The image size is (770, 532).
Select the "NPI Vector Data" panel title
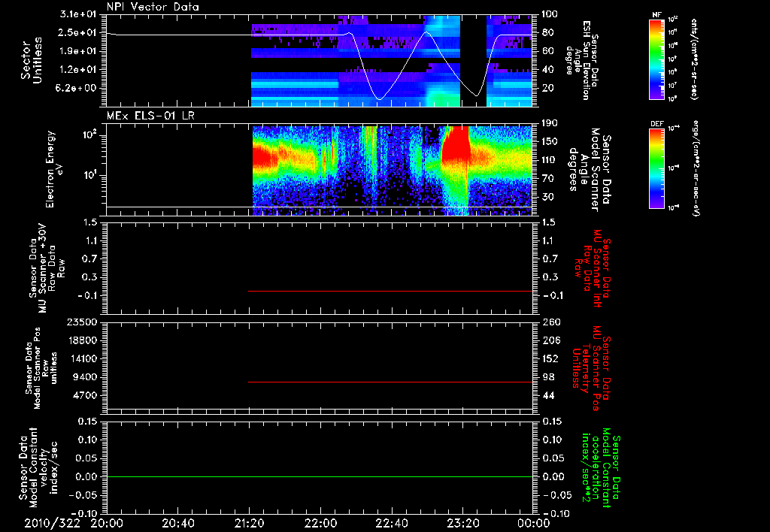(153, 7)
